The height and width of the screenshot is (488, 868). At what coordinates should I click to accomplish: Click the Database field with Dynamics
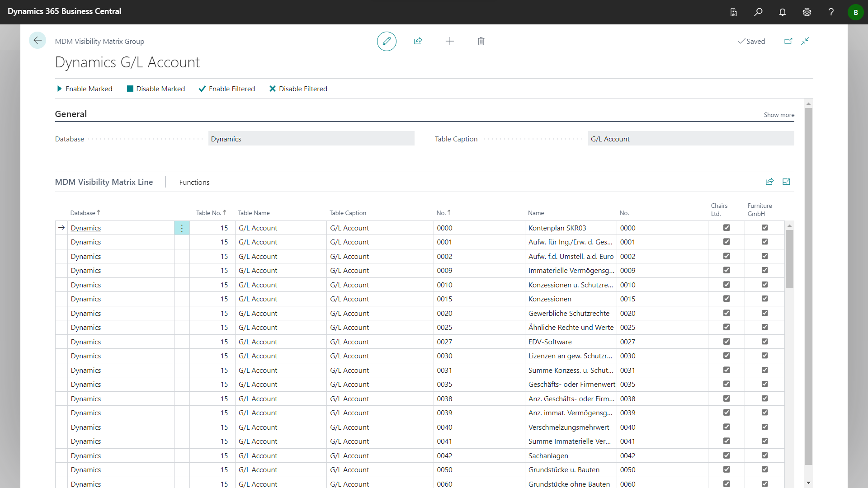point(311,139)
